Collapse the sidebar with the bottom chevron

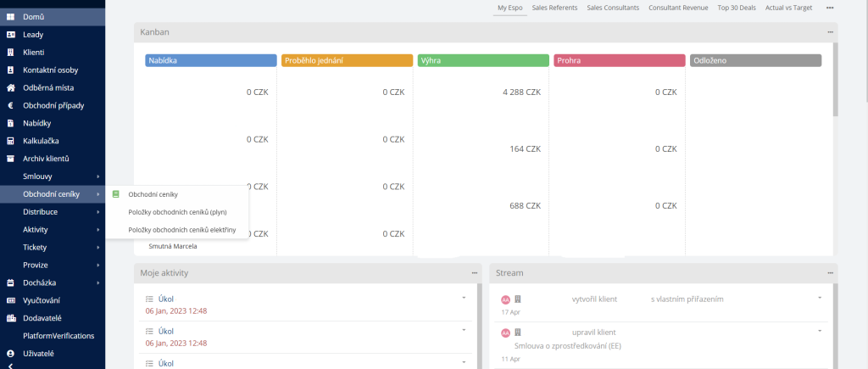10,365
